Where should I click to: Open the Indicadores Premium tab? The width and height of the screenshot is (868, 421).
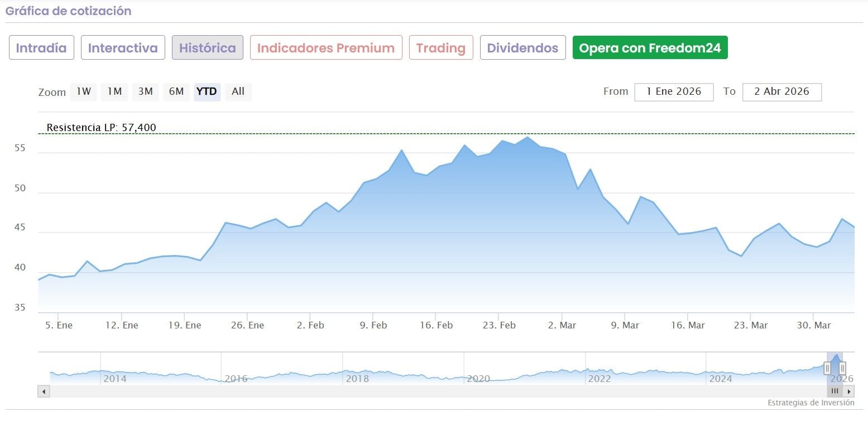tap(326, 48)
